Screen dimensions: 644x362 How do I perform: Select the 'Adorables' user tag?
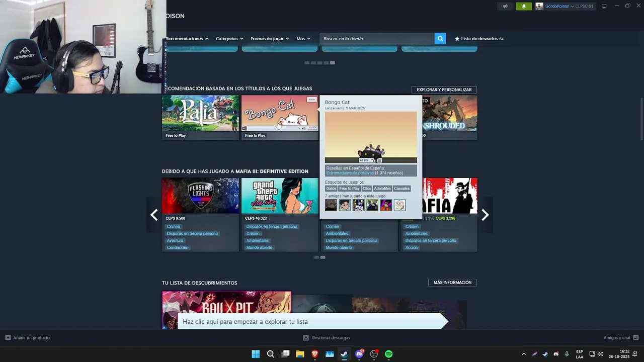pos(382,189)
